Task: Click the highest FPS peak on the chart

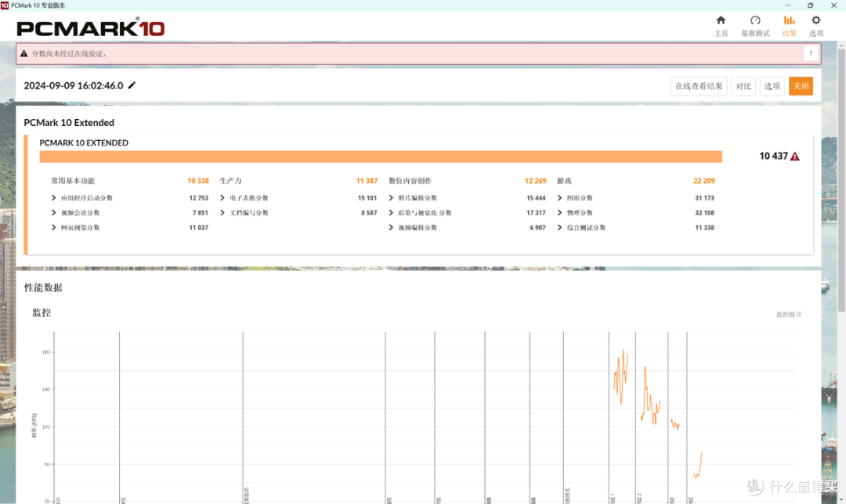Action: point(624,351)
